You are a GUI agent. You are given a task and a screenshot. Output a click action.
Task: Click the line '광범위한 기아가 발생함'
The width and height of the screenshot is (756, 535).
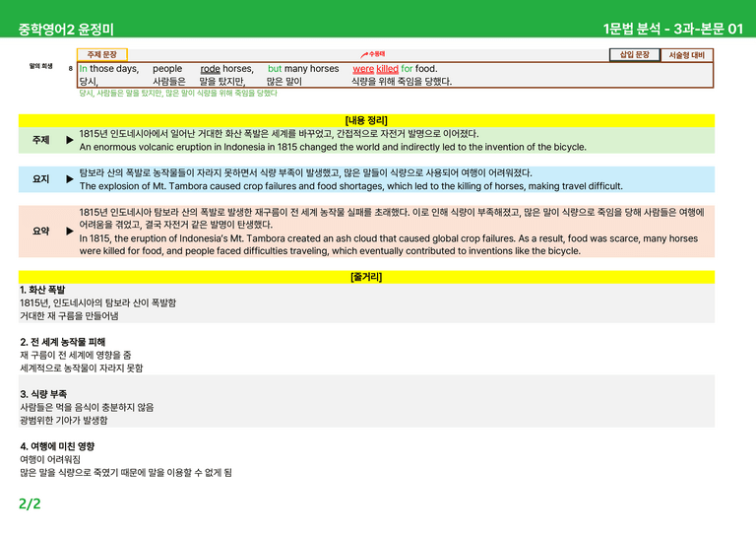point(64,420)
